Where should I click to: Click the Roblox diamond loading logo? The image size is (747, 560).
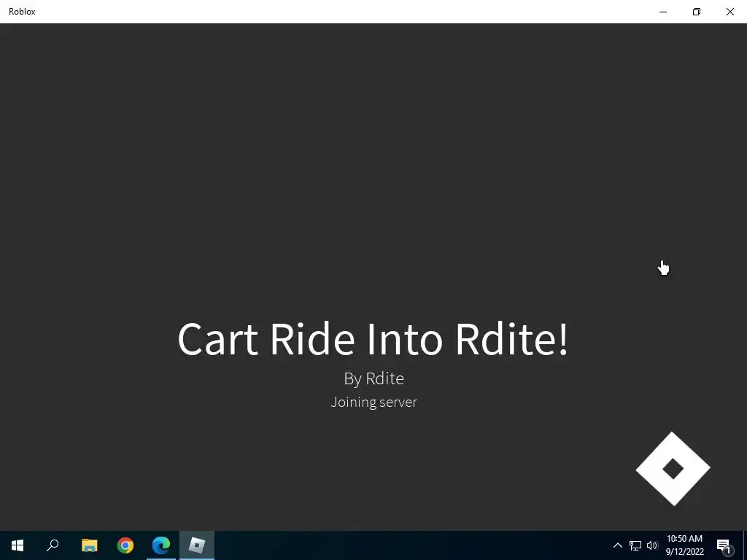coord(673,469)
